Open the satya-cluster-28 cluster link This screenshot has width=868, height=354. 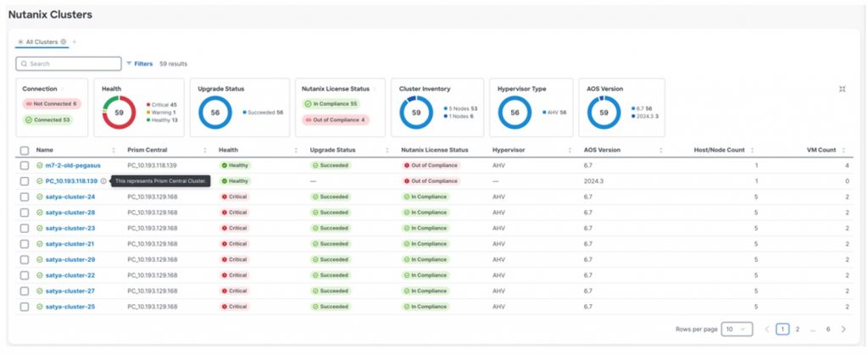pos(70,213)
